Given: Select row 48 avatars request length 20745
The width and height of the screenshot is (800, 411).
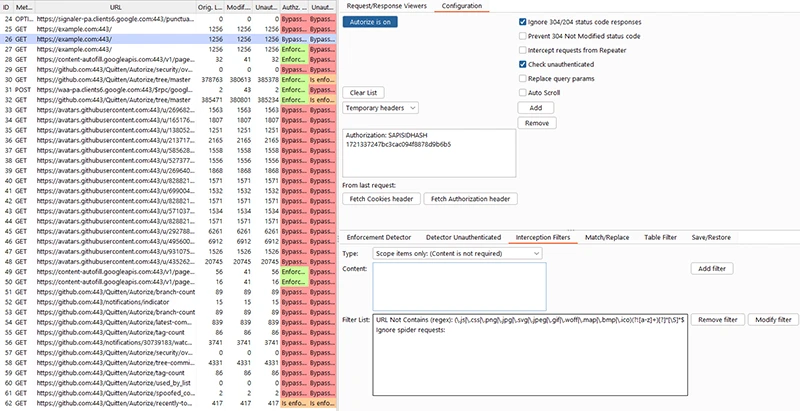Looking at the screenshot, I should pos(168,262).
